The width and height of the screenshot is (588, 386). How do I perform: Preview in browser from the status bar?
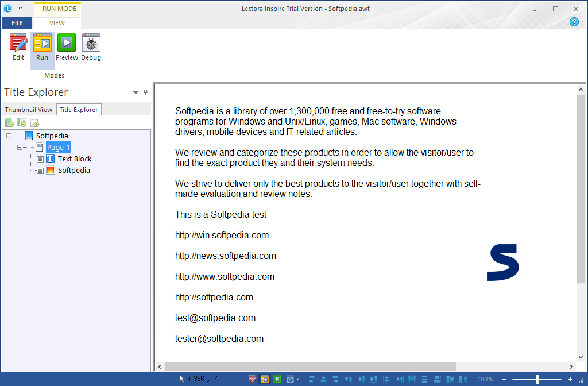tap(290, 379)
